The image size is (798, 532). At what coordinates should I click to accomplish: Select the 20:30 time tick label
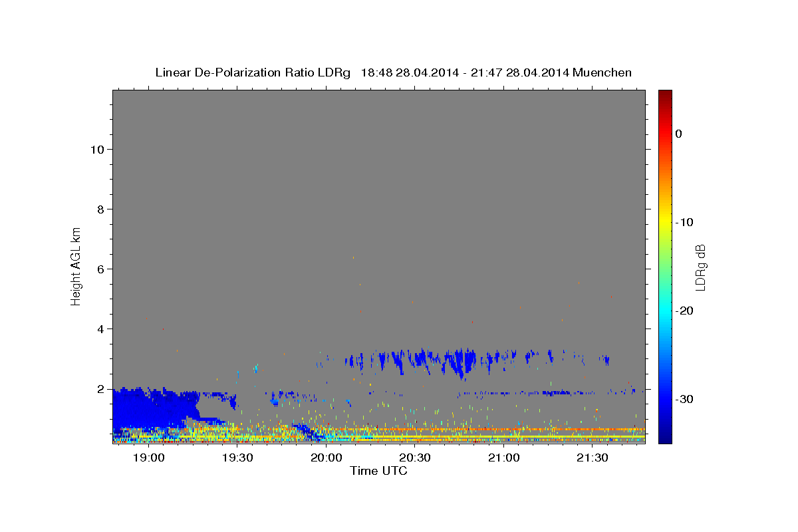tap(415, 458)
